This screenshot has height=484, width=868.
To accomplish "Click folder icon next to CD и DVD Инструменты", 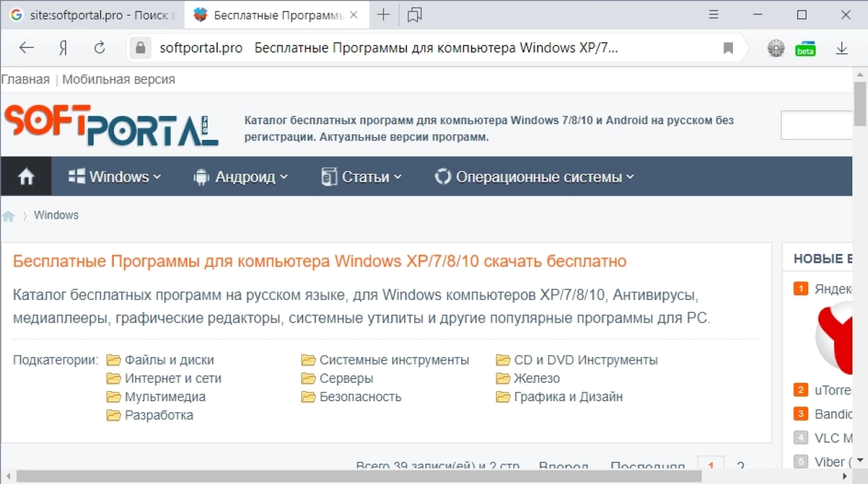I will (x=503, y=360).
